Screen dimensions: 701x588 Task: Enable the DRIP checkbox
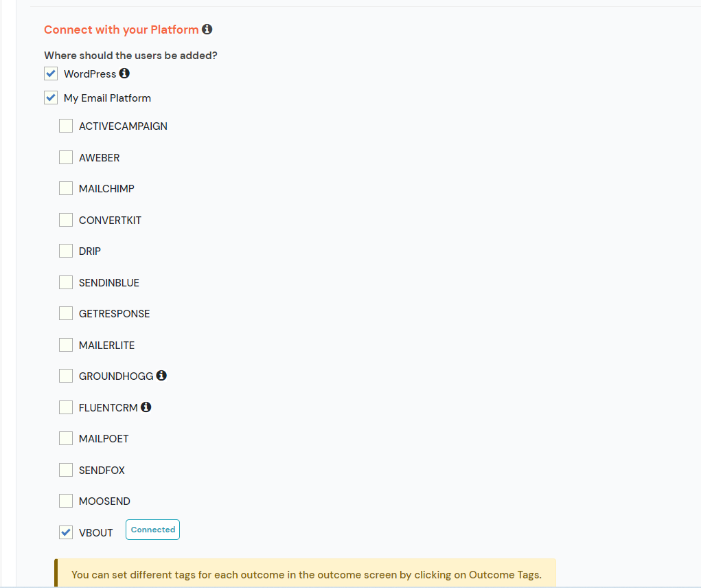click(x=66, y=251)
